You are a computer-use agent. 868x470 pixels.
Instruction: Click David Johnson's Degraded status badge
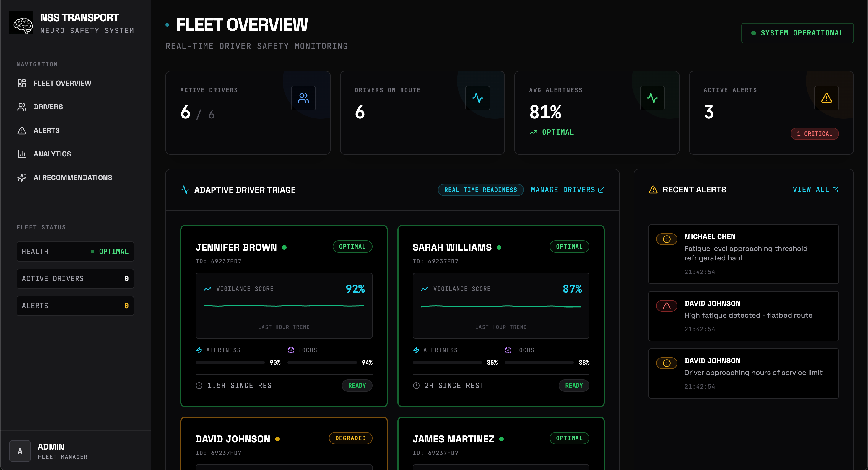click(x=350, y=438)
